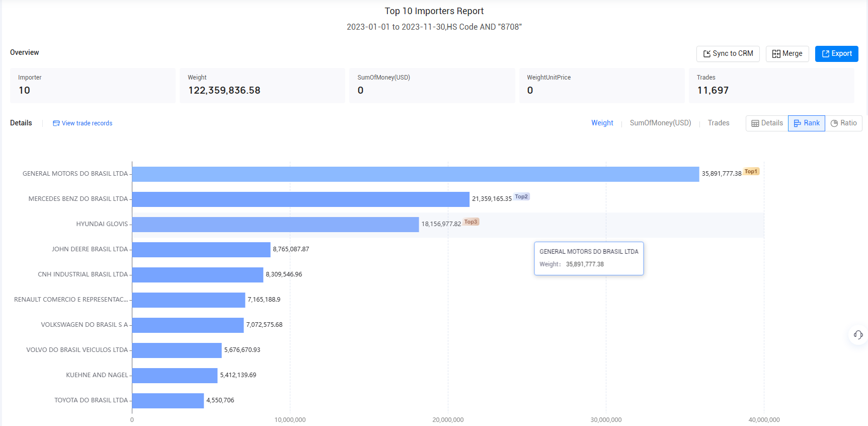Click the Toyota do Brasil bar
This screenshot has height=426, width=868.
[x=168, y=401]
